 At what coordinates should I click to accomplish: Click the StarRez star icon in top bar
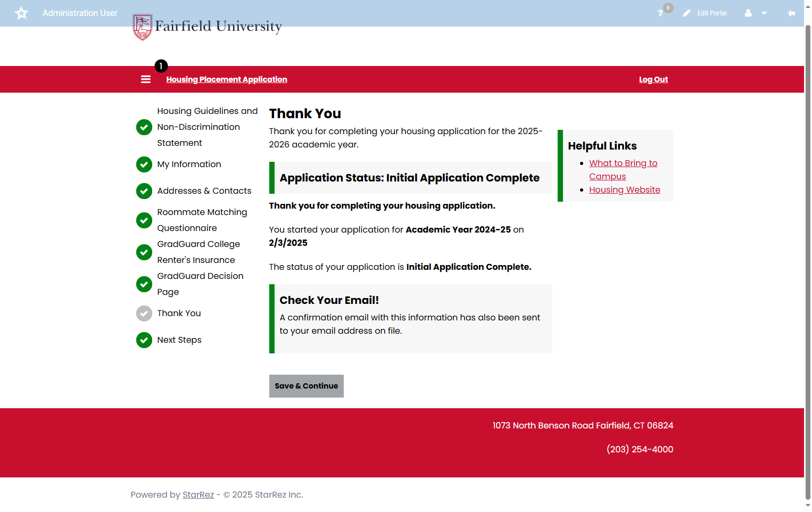click(21, 13)
